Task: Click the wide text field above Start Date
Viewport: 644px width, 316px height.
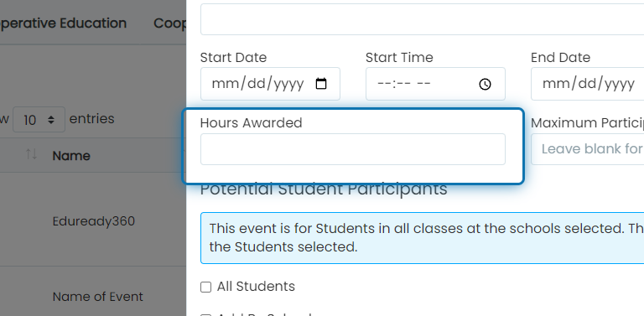Action: pos(423,19)
